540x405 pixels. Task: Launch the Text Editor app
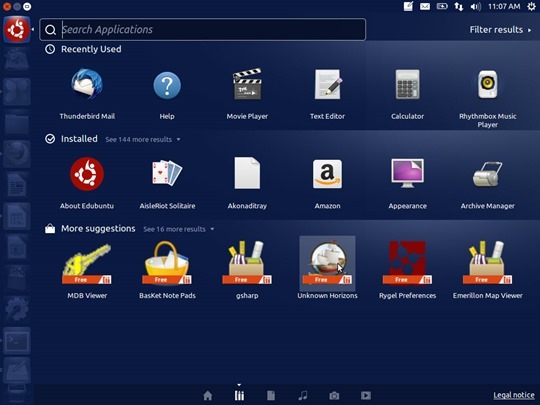(328, 85)
